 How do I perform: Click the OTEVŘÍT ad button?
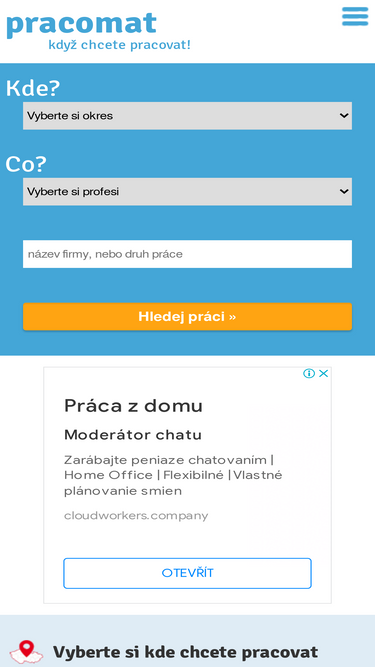click(187, 573)
